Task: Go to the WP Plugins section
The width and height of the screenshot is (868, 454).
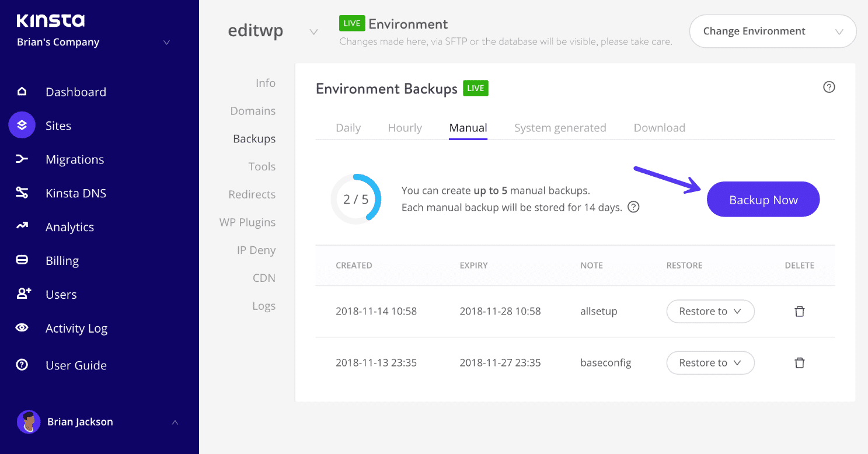Action: [x=247, y=222]
